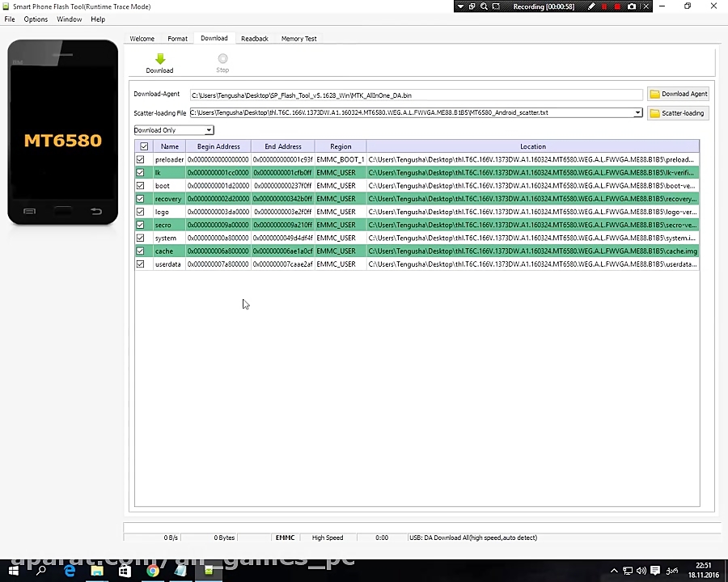Switch to the Readback tab
Viewport: 728px width, 582px height.
(x=254, y=38)
